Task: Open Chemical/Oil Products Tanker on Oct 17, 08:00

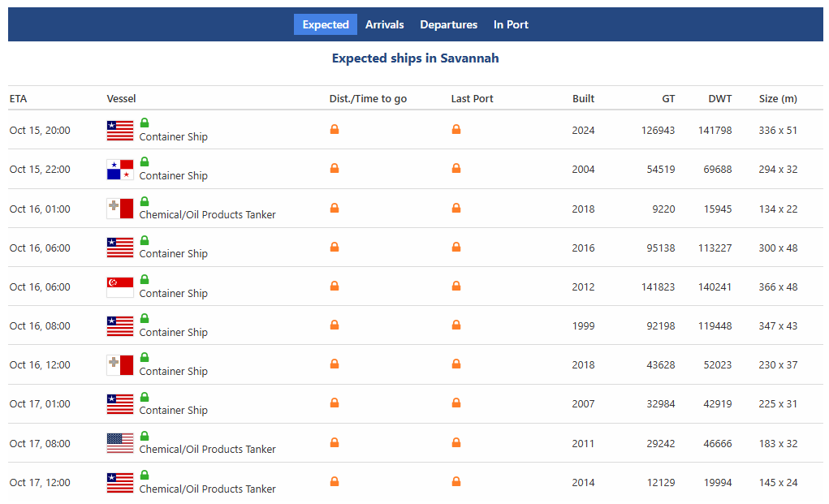Action: pyautogui.click(x=207, y=449)
